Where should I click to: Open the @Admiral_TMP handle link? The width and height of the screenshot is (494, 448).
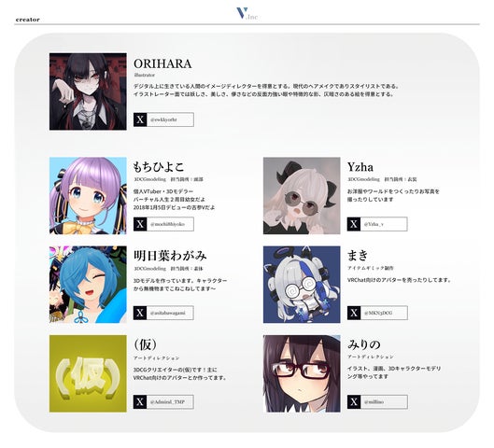(x=170, y=402)
